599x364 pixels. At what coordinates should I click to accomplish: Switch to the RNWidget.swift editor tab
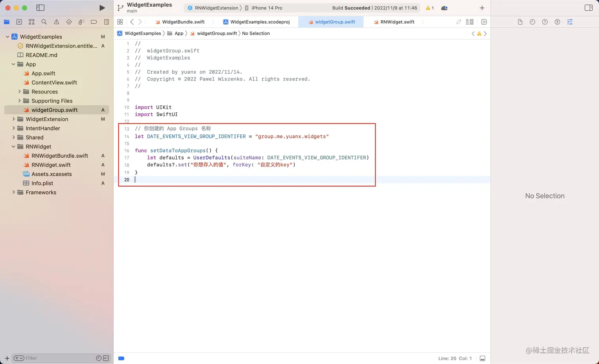pos(394,22)
